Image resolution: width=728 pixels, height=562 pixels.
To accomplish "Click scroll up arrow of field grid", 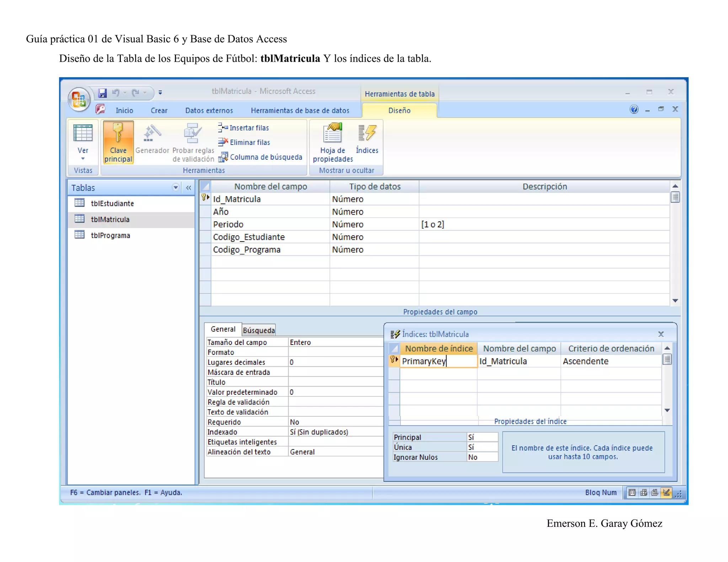I will coord(675,186).
